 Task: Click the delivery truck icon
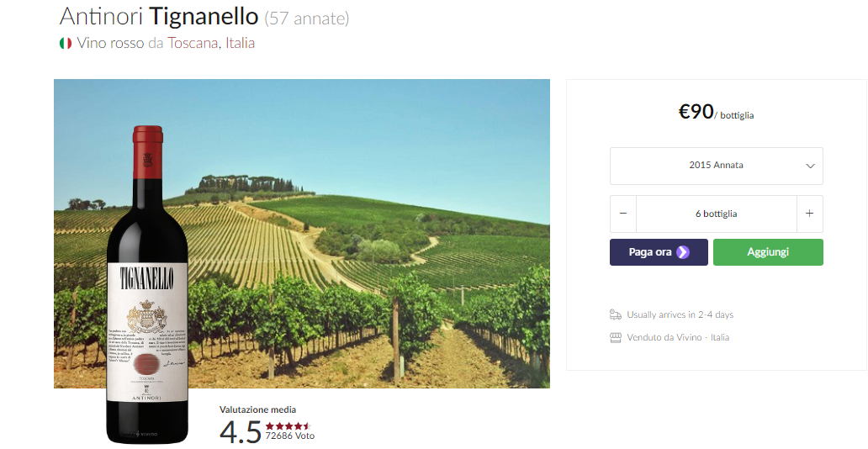tap(616, 314)
